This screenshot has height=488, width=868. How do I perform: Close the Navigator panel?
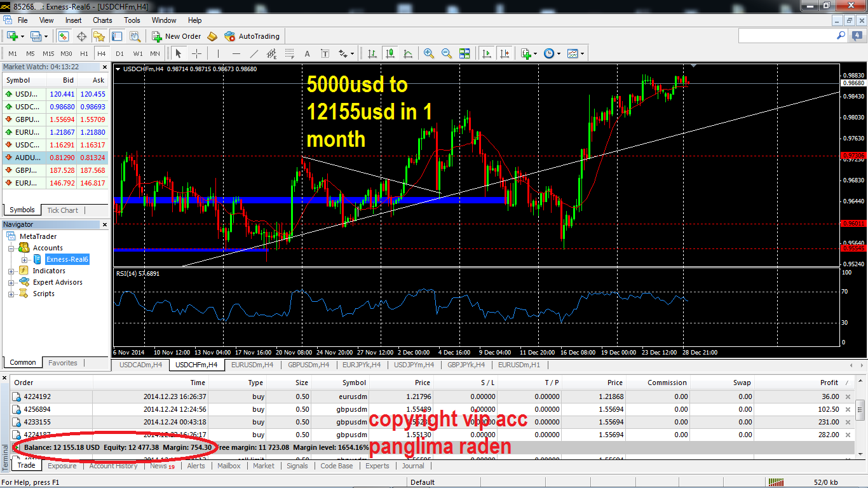(105, 224)
